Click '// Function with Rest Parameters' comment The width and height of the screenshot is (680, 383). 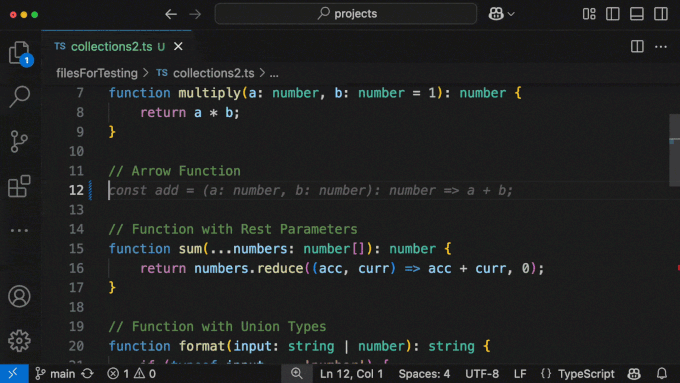(x=233, y=229)
